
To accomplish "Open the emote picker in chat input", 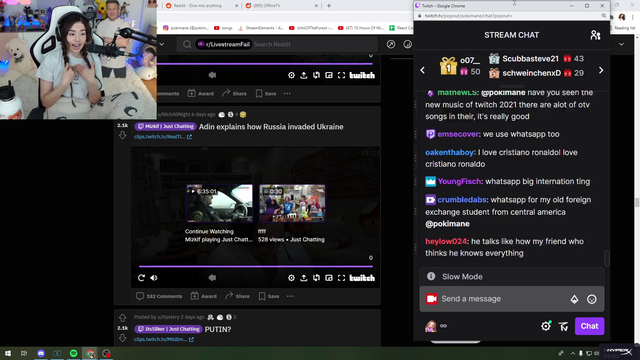I will click(591, 299).
